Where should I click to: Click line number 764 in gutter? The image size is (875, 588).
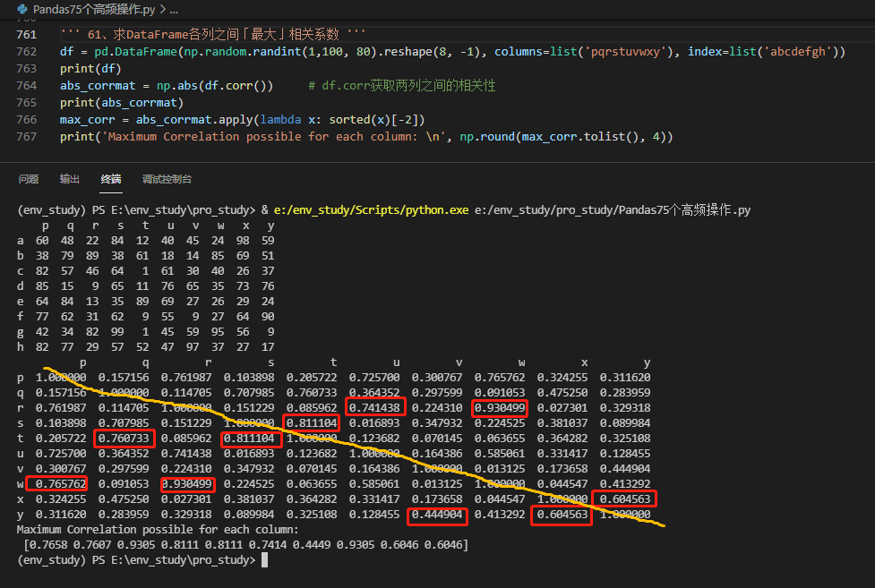click(x=27, y=86)
